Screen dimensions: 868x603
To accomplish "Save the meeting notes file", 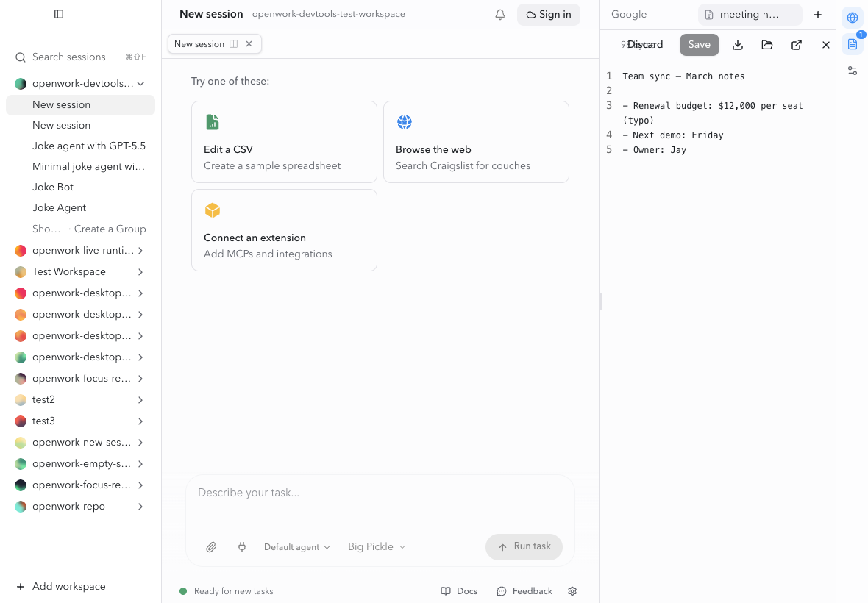I will (699, 45).
